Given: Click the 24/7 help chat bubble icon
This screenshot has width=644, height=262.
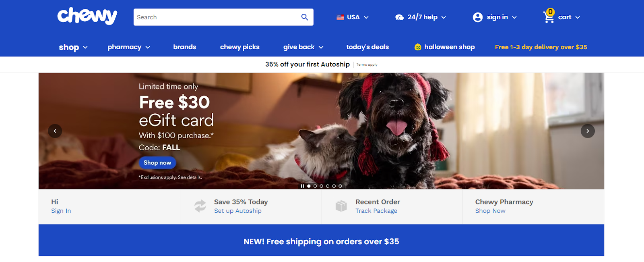Looking at the screenshot, I should coord(400,17).
